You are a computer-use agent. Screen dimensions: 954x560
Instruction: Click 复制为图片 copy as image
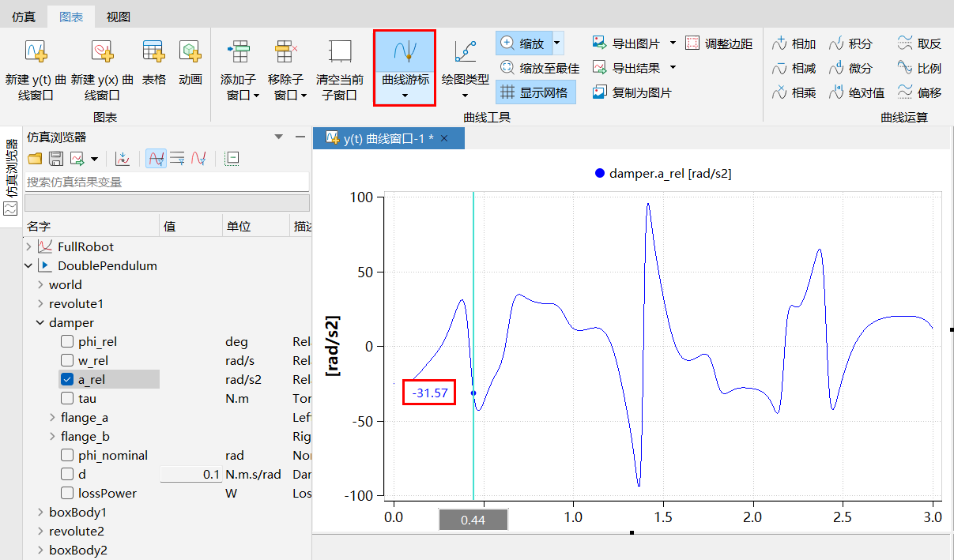tap(600, 92)
